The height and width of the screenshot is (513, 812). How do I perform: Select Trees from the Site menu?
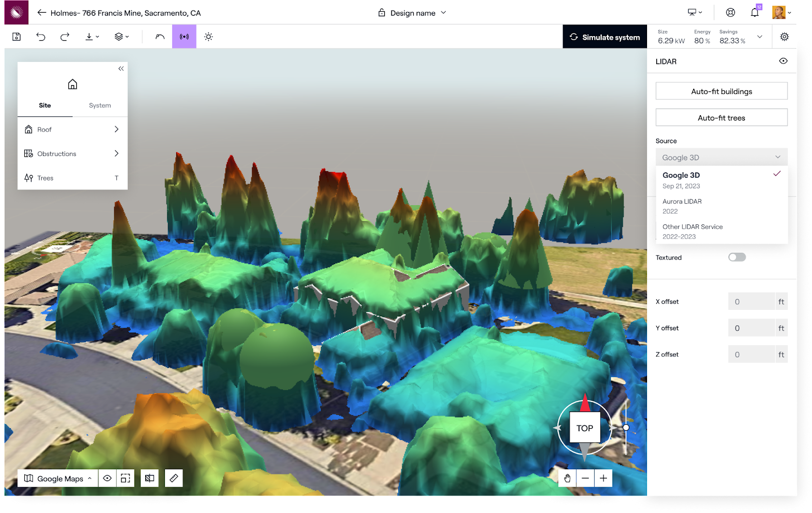tap(72, 178)
